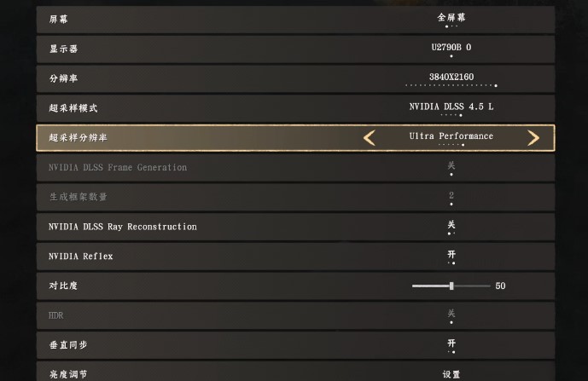Viewport: 588px width, 381px height.
Task: Toggle NVIDIA DLSS Frame Generation 关 value
Action: tap(451, 167)
